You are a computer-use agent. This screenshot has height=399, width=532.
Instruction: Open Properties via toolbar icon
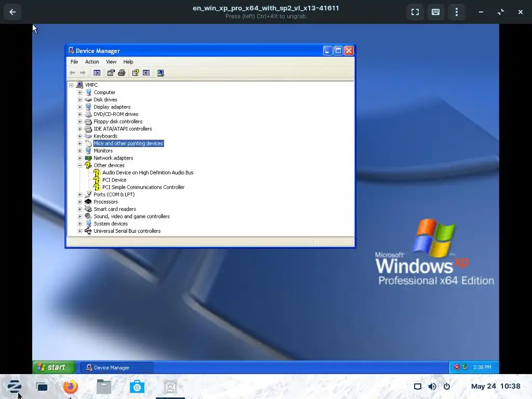click(111, 73)
